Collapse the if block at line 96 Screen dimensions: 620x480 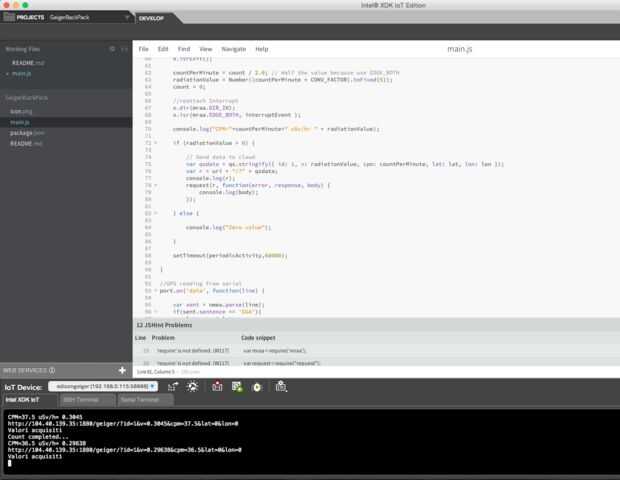155,312
